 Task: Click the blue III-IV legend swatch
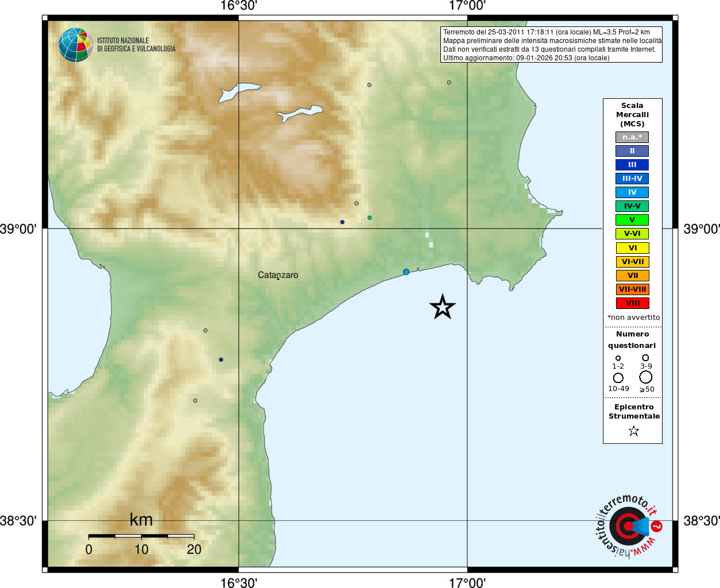coord(632,179)
